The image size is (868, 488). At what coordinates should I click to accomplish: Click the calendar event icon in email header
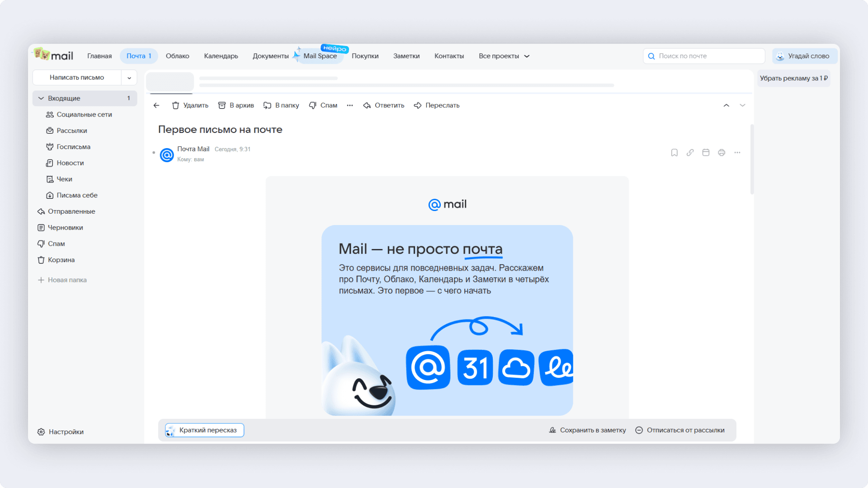706,153
